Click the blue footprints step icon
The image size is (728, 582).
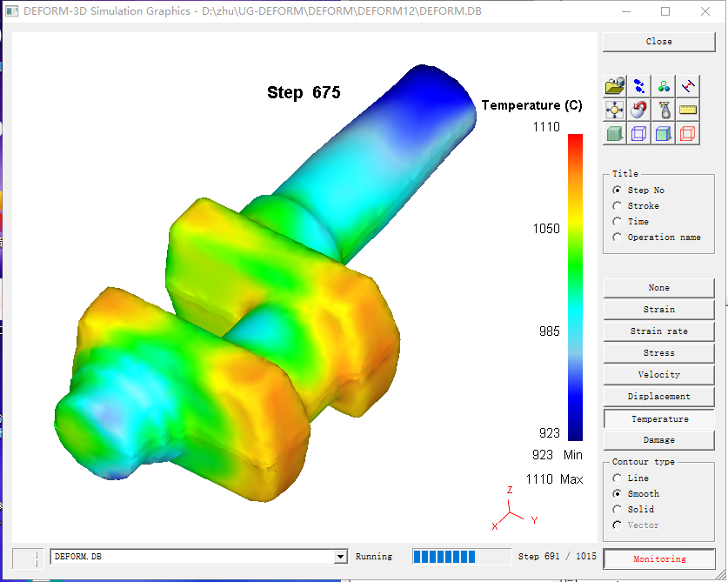[639, 85]
